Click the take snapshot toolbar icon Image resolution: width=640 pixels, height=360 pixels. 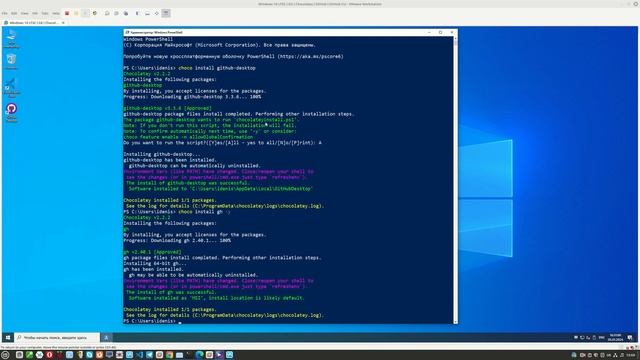(x=107, y=13)
